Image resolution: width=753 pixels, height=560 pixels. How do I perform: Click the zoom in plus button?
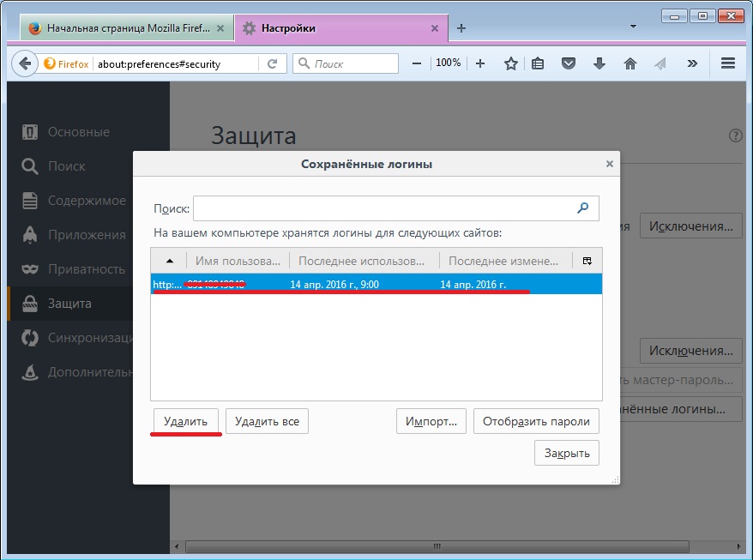480,63
